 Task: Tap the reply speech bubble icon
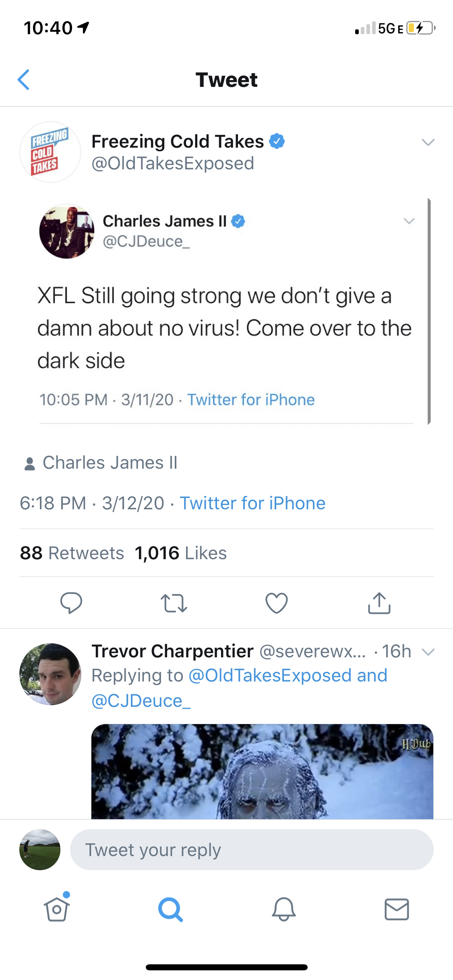point(71,603)
